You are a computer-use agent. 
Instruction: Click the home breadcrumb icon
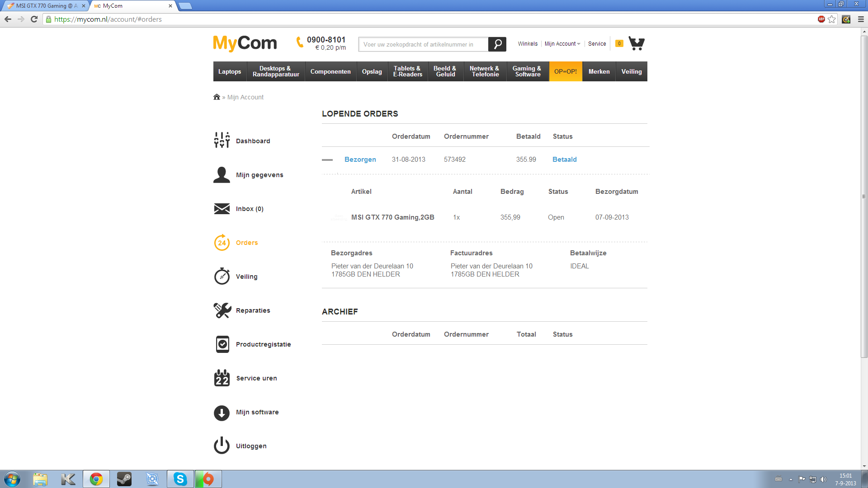217,97
